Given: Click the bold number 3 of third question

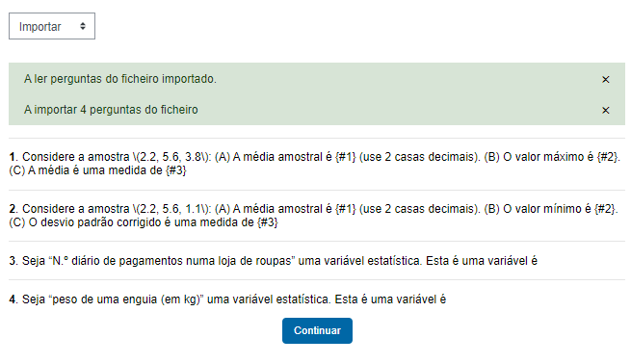Looking at the screenshot, I should point(13,261).
